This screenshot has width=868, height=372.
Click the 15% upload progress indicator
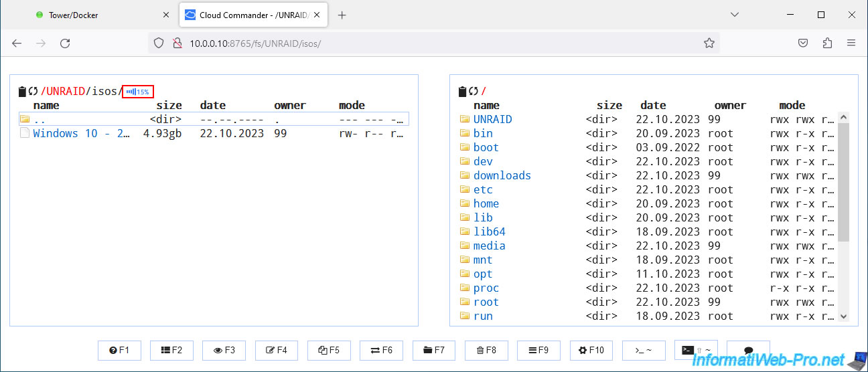[x=139, y=92]
